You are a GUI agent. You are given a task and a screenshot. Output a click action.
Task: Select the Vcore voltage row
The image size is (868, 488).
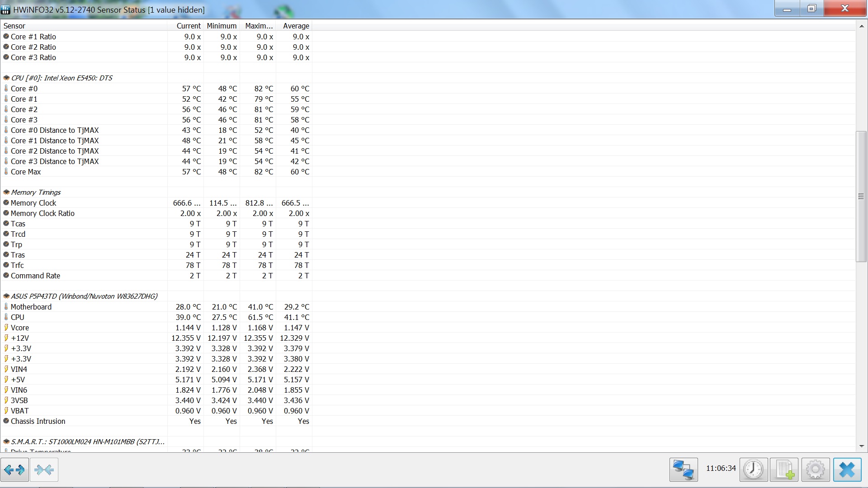point(20,328)
